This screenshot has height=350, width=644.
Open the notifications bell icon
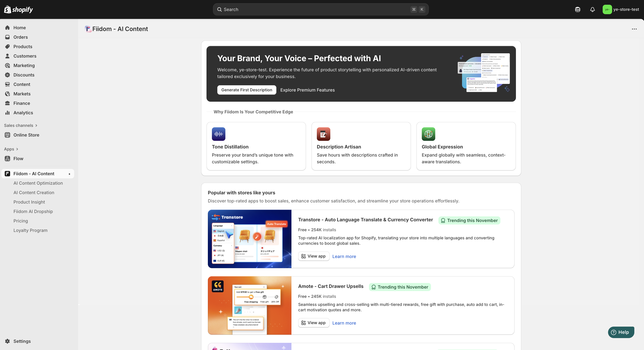point(592,9)
